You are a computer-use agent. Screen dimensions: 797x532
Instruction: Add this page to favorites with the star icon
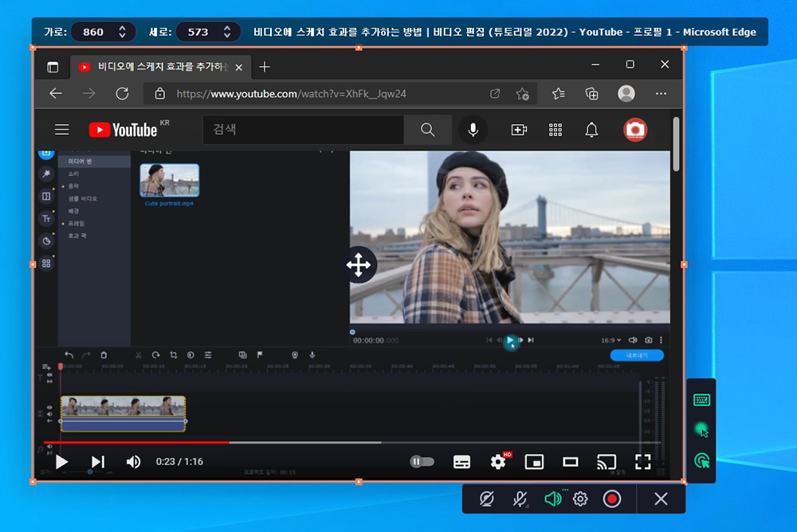pos(522,93)
